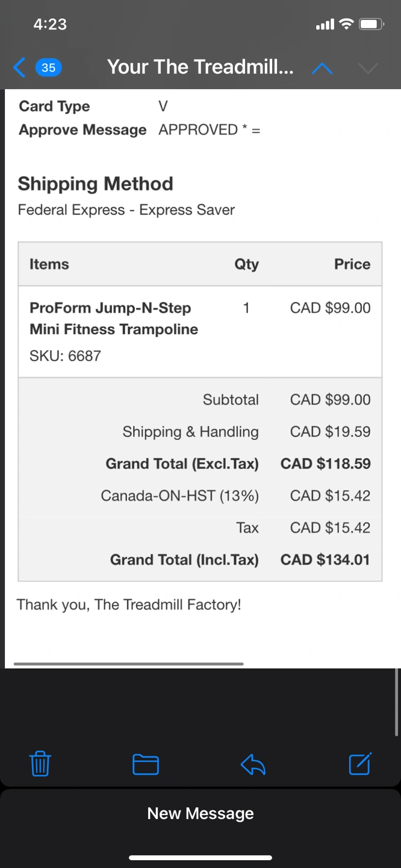Go back using the blue back chevron
This screenshot has width=401, height=868.
coord(19,67)
